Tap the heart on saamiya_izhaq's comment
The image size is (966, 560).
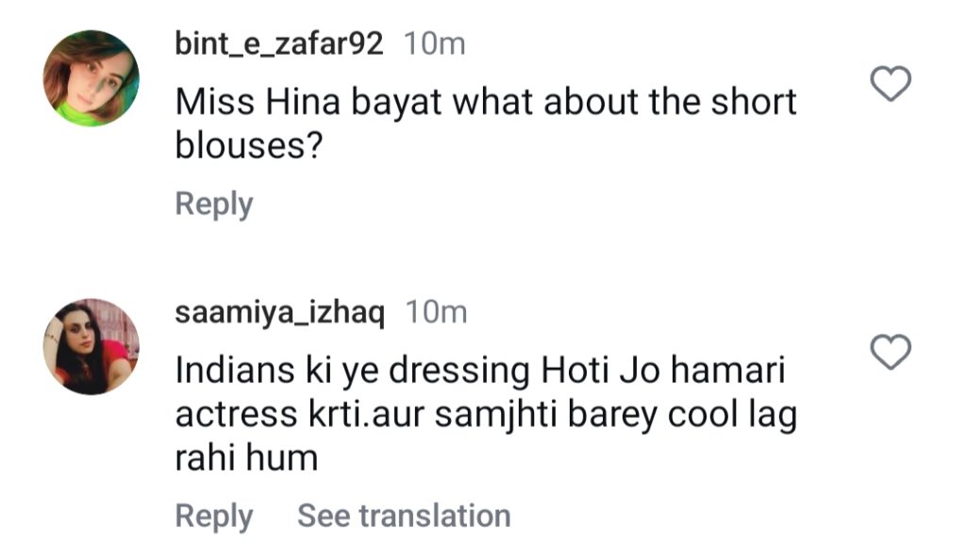click(891, 352)
